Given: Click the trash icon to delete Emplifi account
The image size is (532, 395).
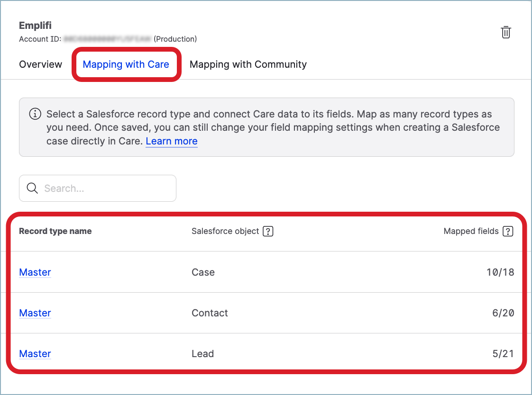Looking at the screenshot, I should [506, 33].
